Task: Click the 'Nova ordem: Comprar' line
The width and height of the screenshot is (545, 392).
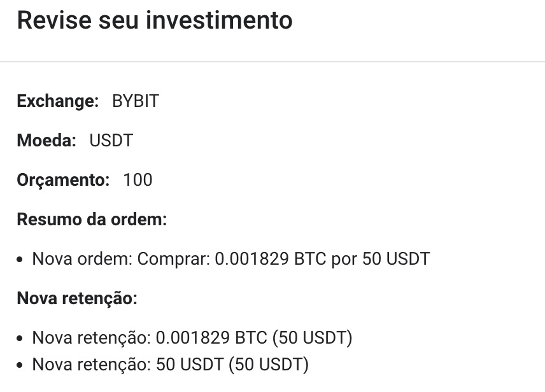Action: click(231, 259)
